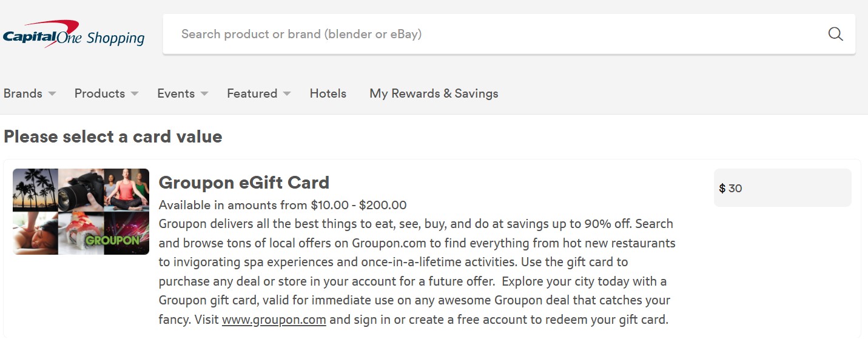
Task: Click the $30 card value field
Action: 789,188
